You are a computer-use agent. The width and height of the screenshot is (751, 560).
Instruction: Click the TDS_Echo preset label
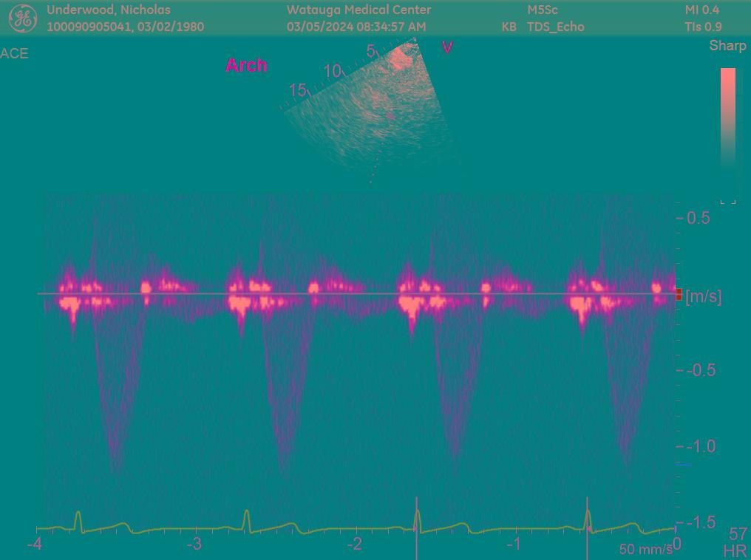tap(555, 27)
